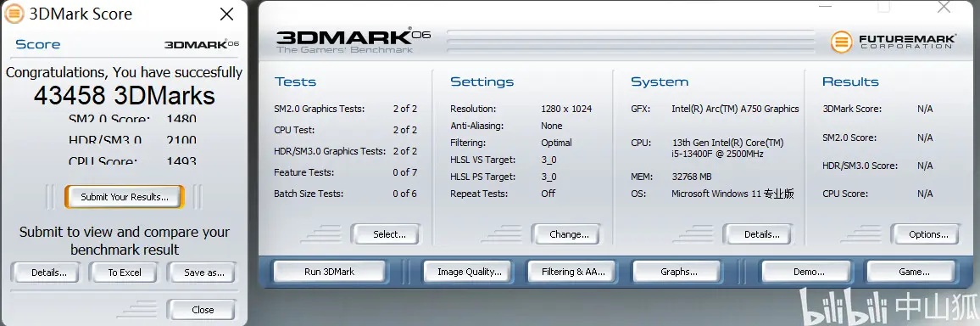
Task: Click the Anti-Aliasing None value
Action: [x=552, y=126]
